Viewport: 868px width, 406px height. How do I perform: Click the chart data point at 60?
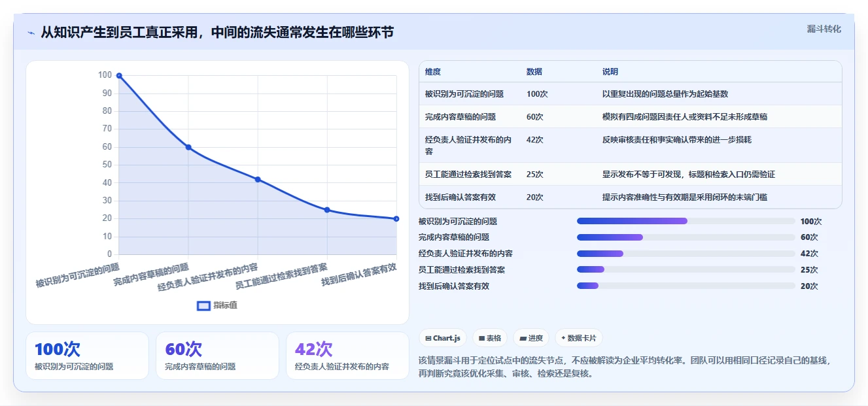click(188, 147)
